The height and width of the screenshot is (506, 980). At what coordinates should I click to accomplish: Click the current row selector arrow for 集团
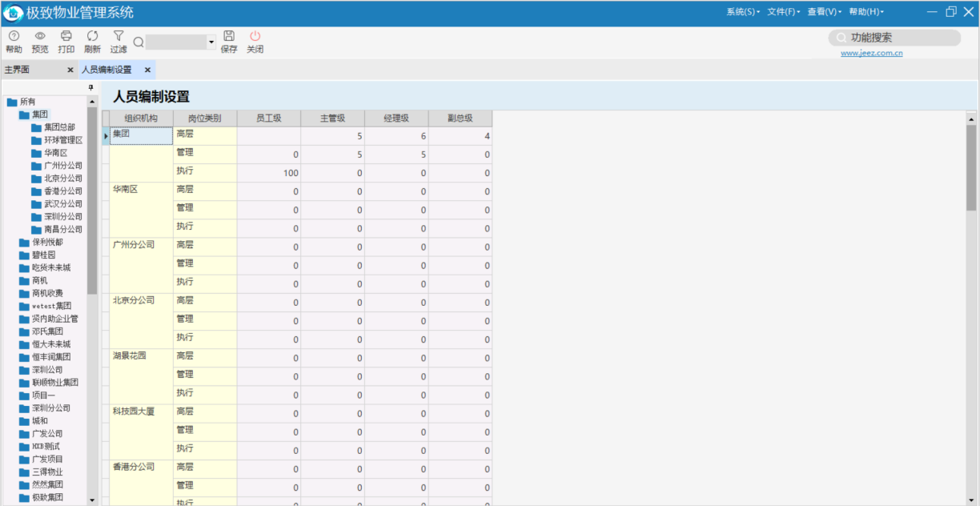pyautogui.click(x=106, y=136)
